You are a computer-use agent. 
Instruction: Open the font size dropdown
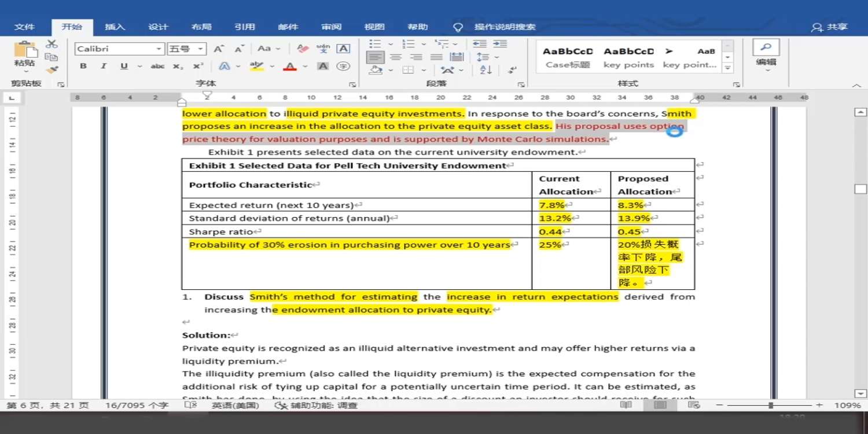pos(200,49)
